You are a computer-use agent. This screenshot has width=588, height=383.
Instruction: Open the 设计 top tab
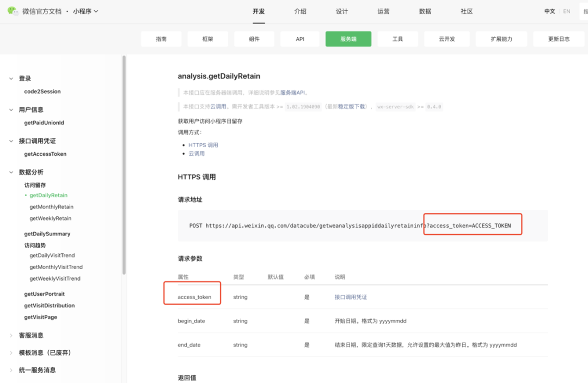coord(342,11)
